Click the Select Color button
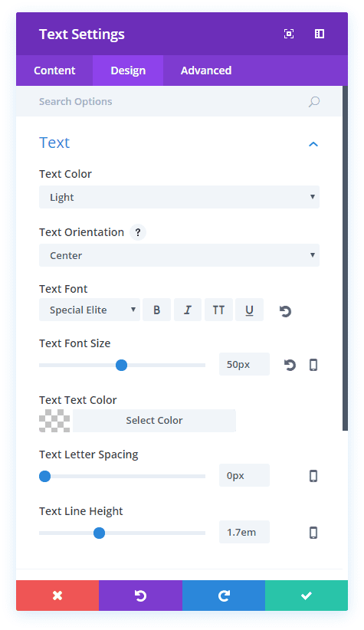Viewport: 364px width, 630px height. click(x=154, y=421)
